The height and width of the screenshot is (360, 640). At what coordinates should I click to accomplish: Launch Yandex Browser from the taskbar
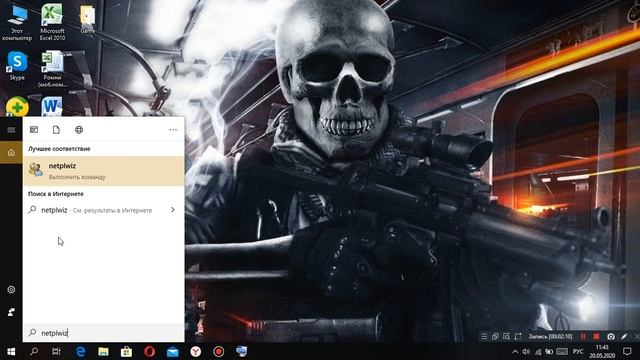(x=196, y=351)
